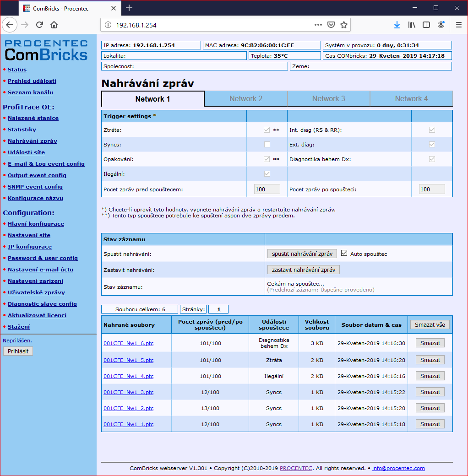
Task: Open the Statistiky sidebar link
Action: pyautogui.click(x=22, y=130)
